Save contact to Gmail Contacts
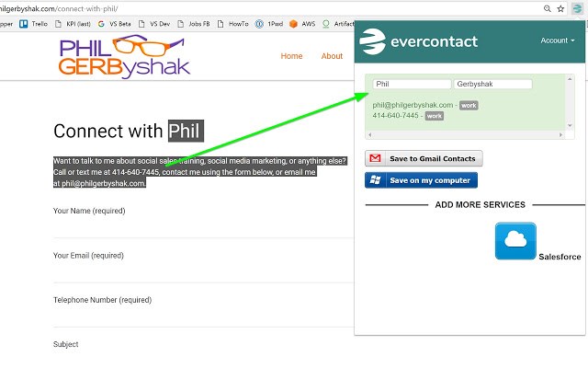 [x=424, y=158]
